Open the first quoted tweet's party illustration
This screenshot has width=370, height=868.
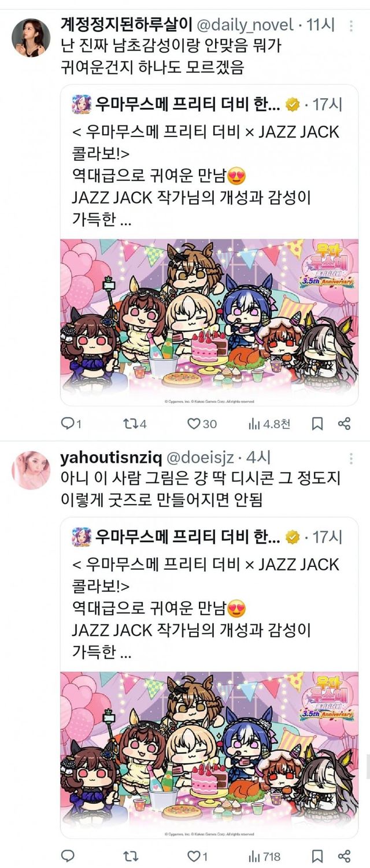click(209, 322)
